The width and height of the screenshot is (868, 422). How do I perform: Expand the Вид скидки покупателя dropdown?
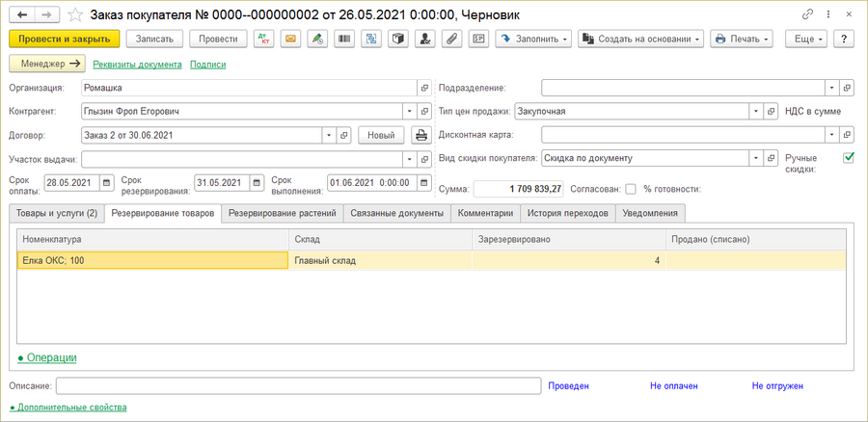point(756,158)
